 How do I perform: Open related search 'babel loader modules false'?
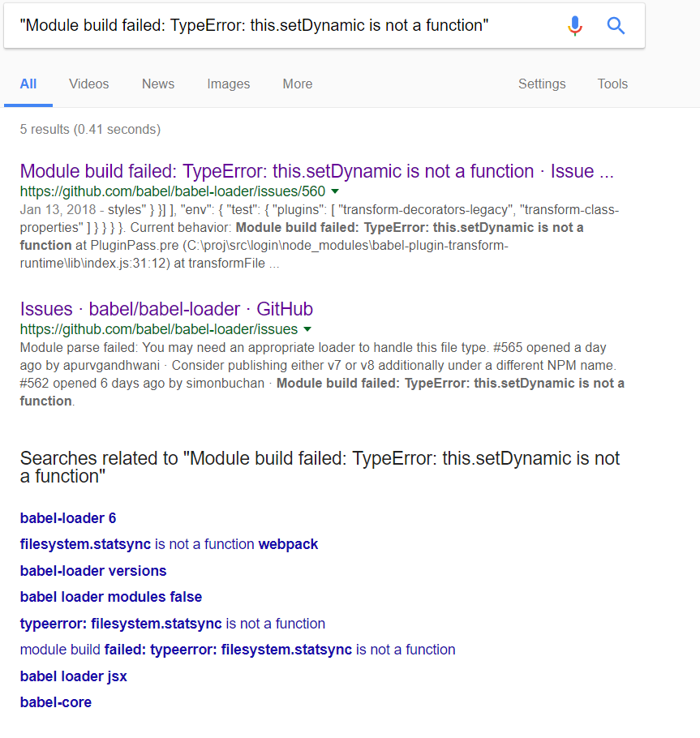coord(111,597)
